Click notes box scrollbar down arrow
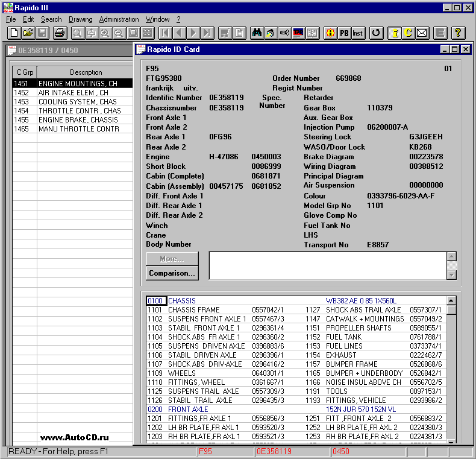Viewport: 476px width, 459px height. (452, 275)
